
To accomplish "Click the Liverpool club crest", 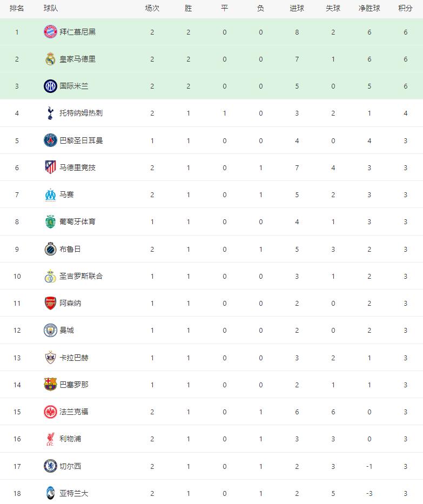I will 50,439.
